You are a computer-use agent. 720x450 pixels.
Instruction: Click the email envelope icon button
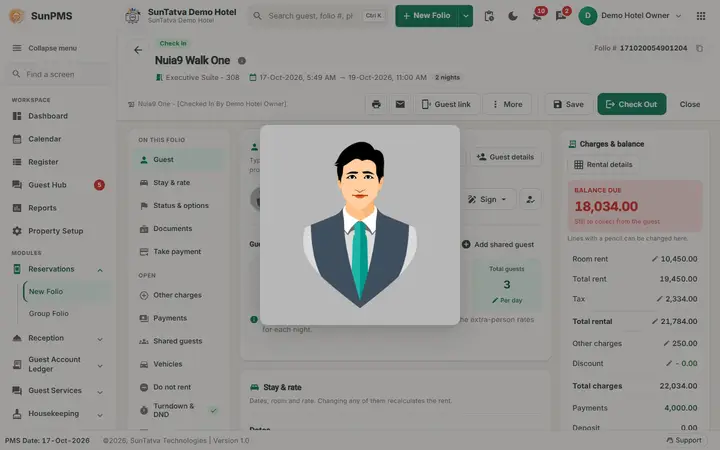tap(400, 104)
